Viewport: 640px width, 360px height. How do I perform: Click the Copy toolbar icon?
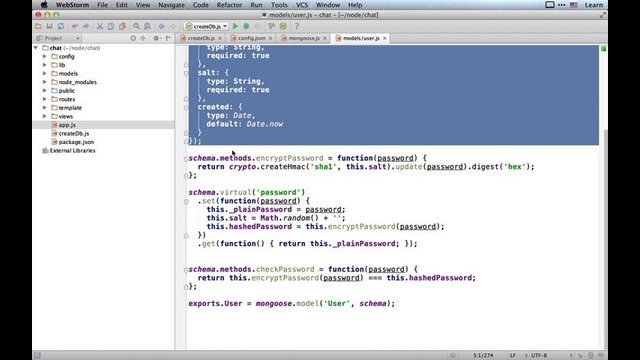pyautogui.click(x=111, y=27)
